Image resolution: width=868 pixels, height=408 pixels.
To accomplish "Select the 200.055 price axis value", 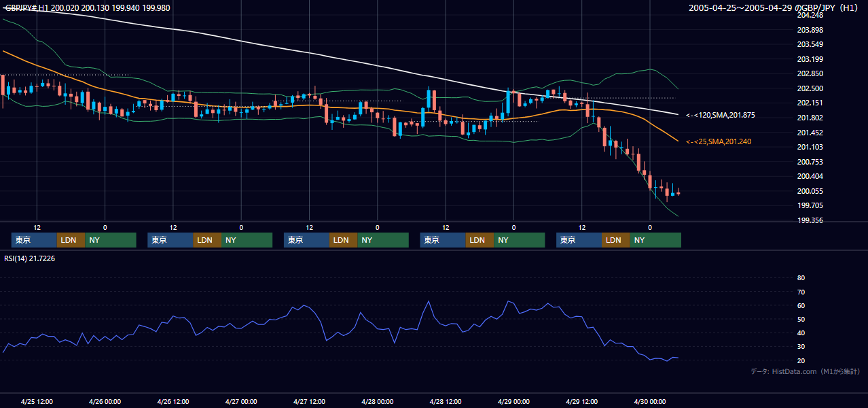I will pos(810,191).
